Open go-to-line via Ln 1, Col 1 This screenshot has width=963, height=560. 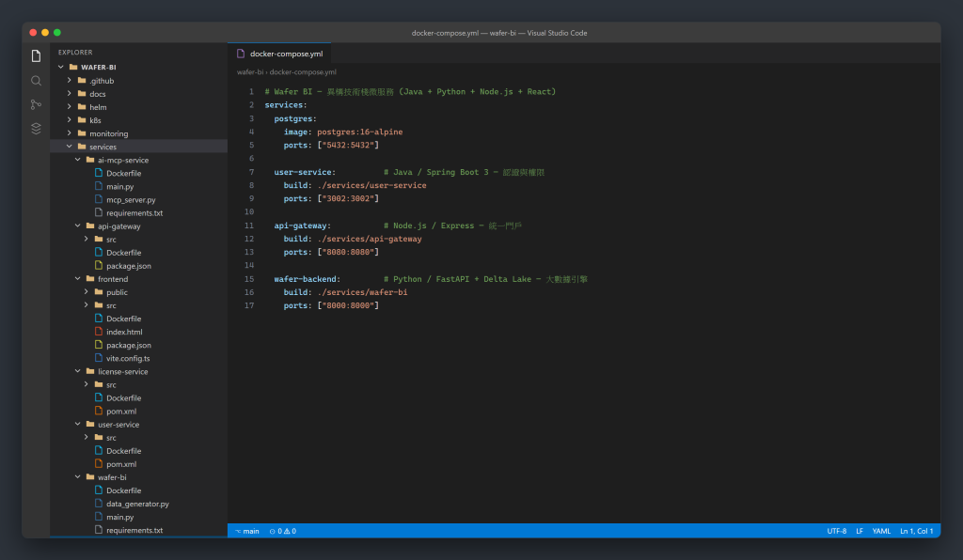coord(916,531)
